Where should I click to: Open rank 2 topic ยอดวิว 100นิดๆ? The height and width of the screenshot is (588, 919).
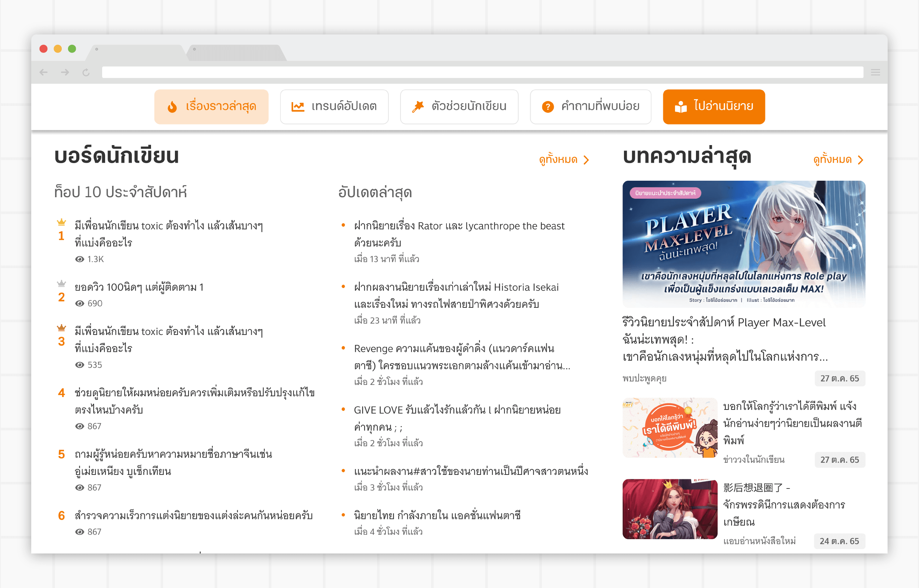coord(139,287)
